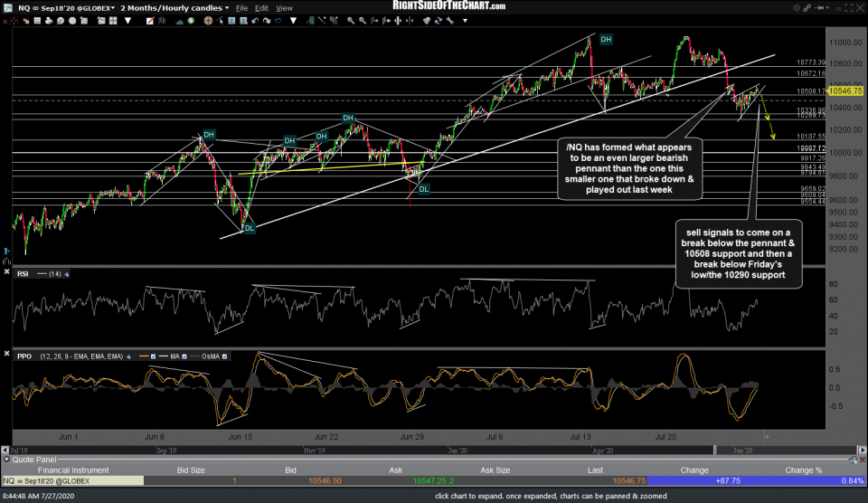Click the Ask Size column header
868x503 pixels.
pos(495,470)
